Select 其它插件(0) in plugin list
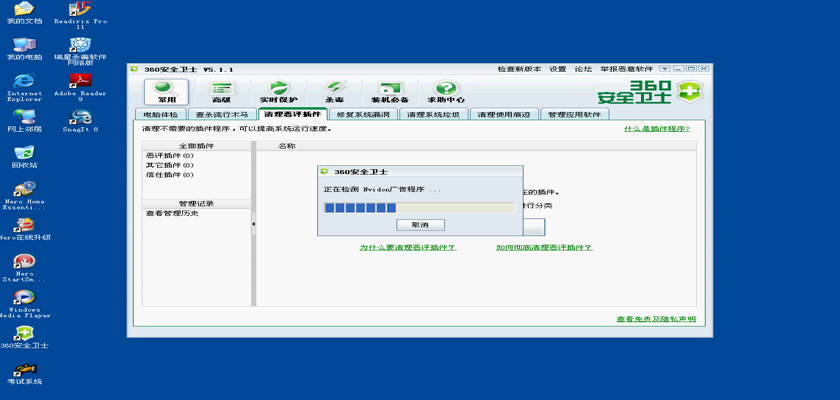Viewport: 840px width, 400px height. point(170,165)
